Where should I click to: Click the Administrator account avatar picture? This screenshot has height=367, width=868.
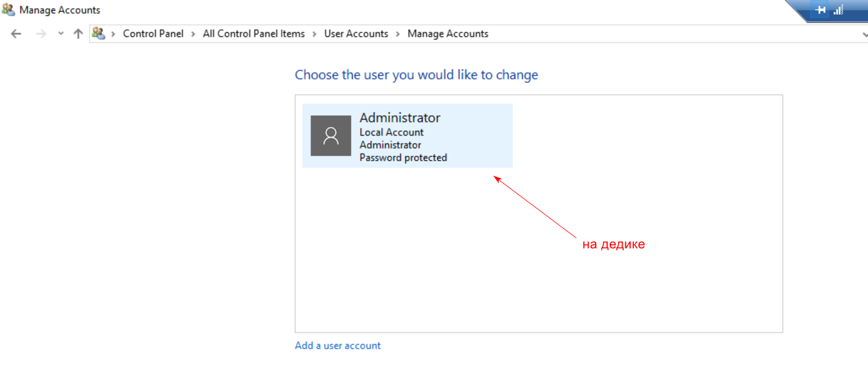point(331,135)
